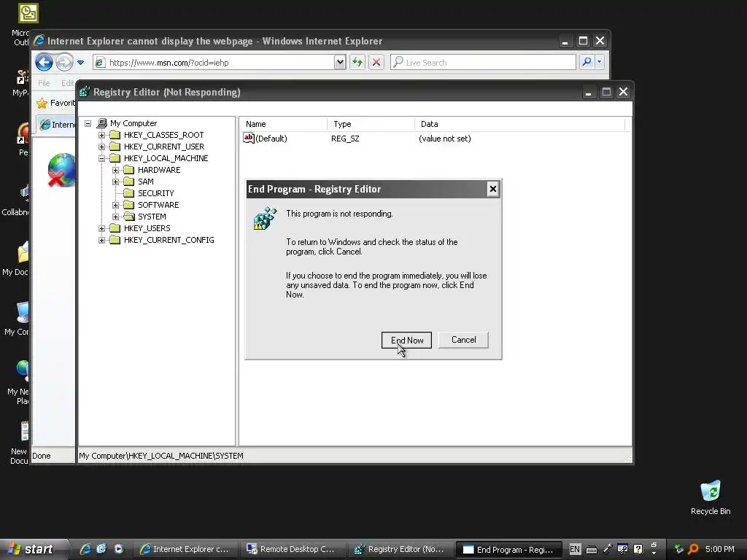Open search provider dropdown in Internet Explorer
The width and height of the screenshot is (747, 560).
click(600, 62)
